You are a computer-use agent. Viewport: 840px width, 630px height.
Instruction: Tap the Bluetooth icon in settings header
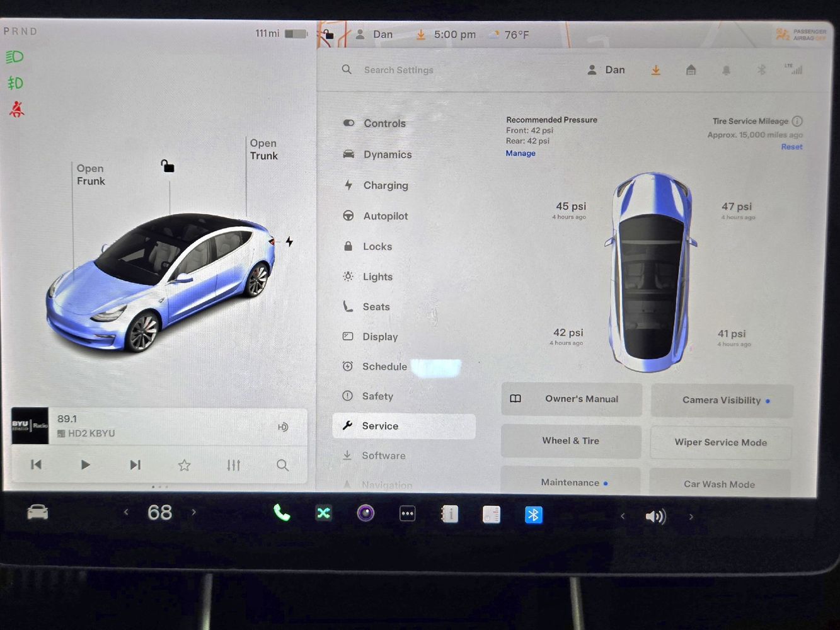pos(761,70)
